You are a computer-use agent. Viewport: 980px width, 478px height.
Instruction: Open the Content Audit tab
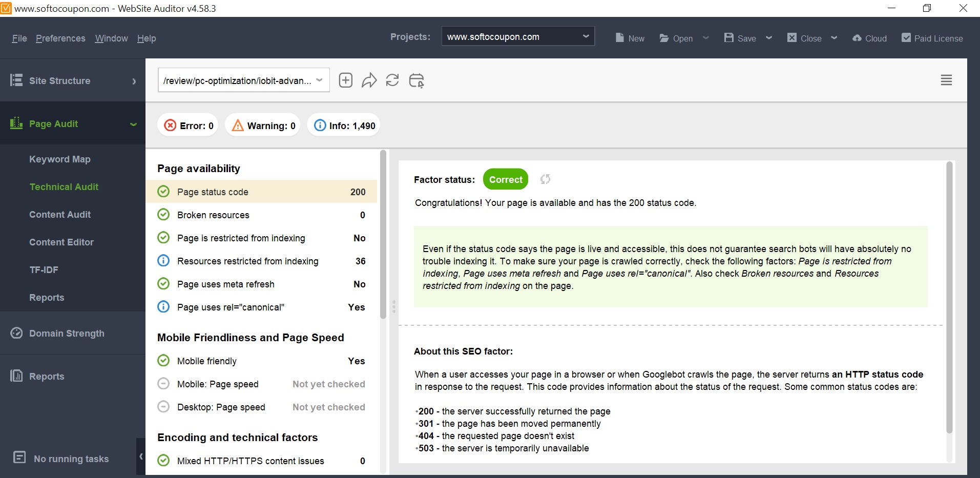coord(60,215)
